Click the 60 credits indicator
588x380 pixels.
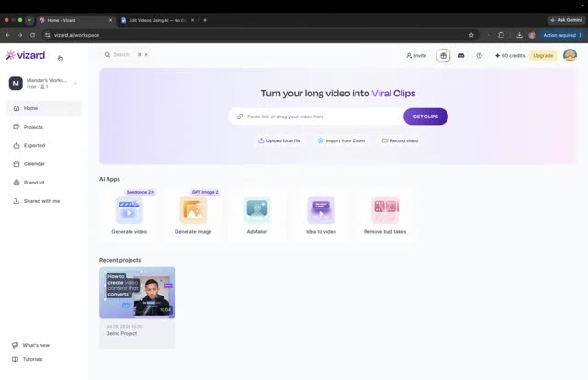(x=510, y=55)
